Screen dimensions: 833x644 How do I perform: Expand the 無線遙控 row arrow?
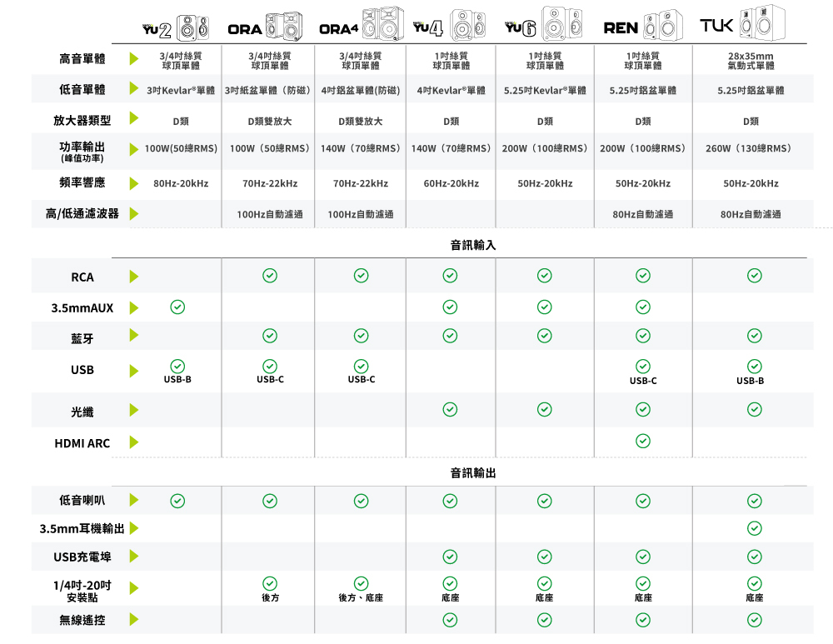pos(133,619)
